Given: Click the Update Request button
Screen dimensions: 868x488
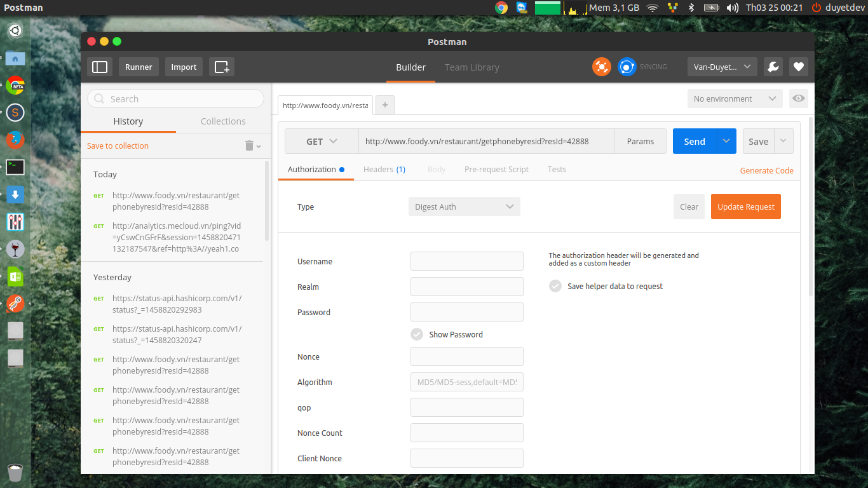Looking at the screenshot, I should coord(746,207).
